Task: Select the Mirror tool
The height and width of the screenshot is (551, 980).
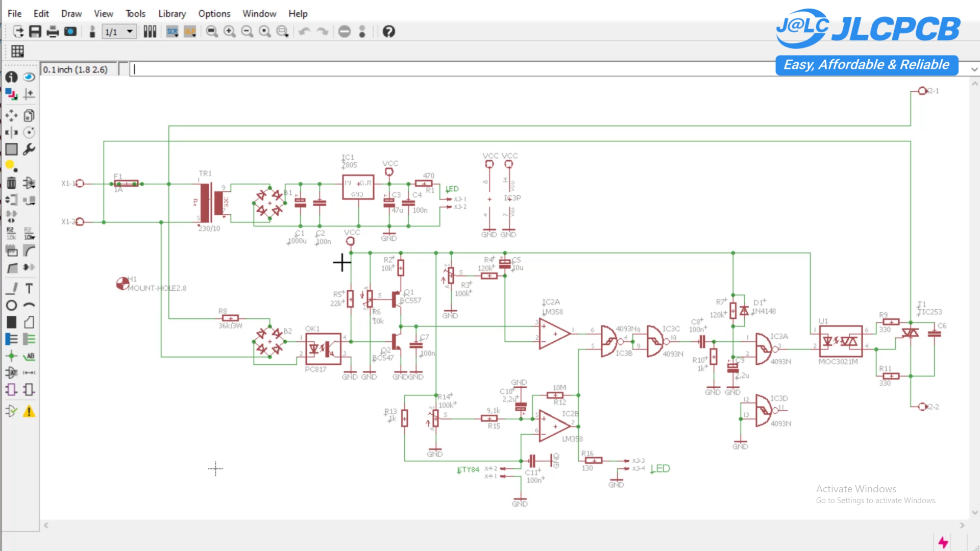Action: 11,133
